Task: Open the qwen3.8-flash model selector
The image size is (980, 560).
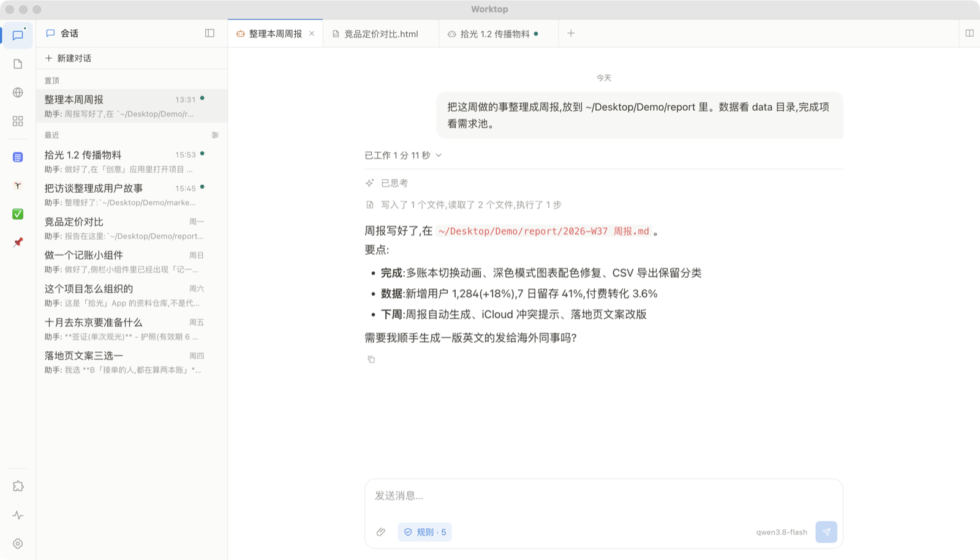Action: [782, 532]
